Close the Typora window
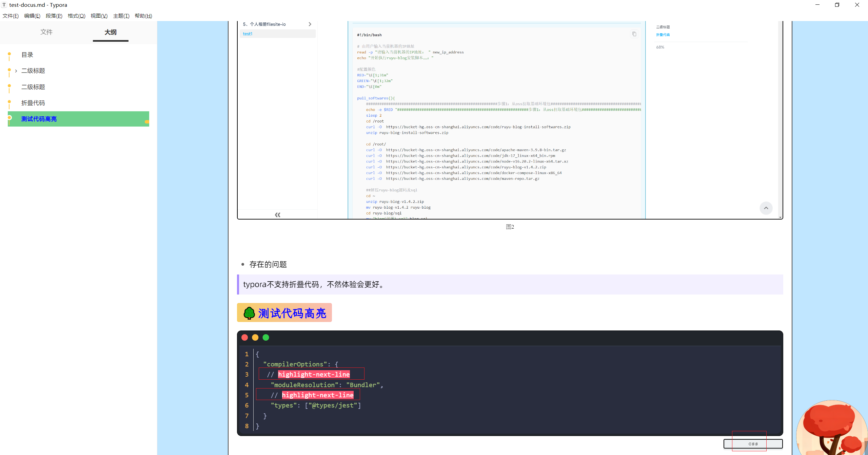868x455 pixels. (857, 5)
